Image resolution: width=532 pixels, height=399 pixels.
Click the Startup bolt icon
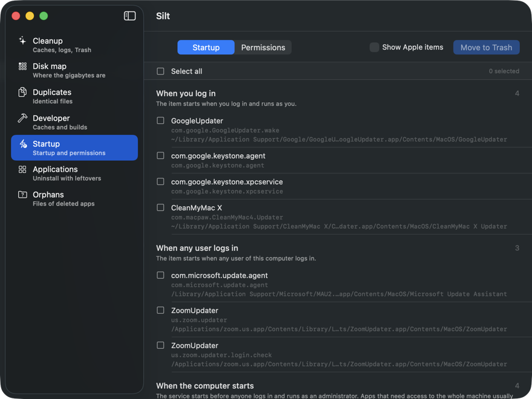pos(23,144)
